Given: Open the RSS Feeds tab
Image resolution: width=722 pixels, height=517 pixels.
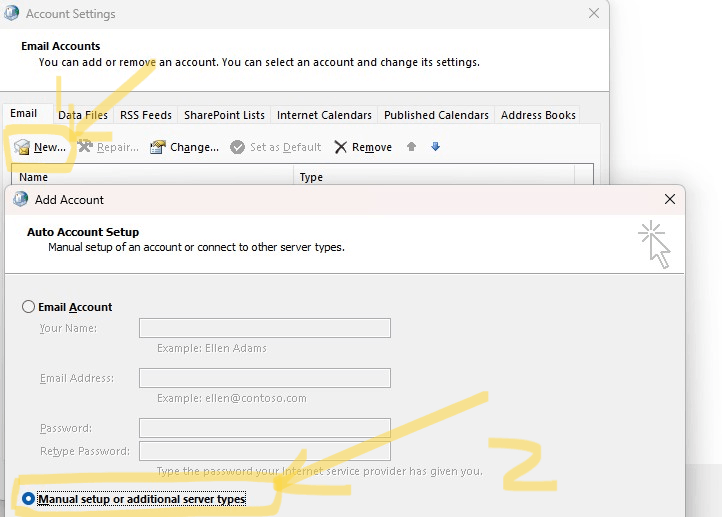Looking at the screenshot, I should pyautogui.click(x=146, y=115).
